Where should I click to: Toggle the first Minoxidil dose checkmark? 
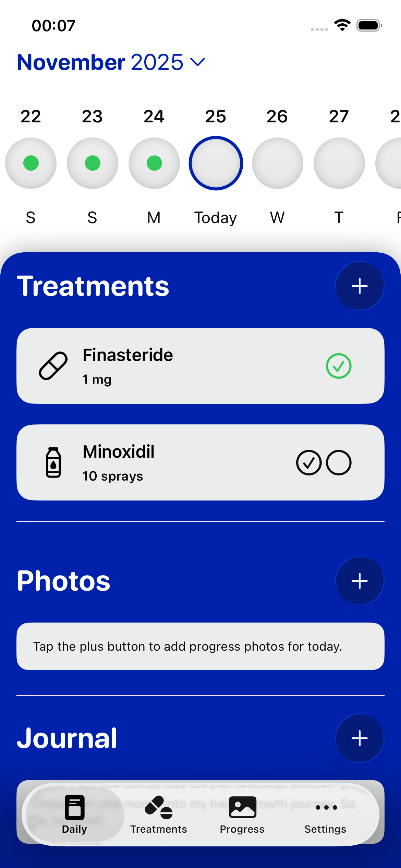click(309, 462)
